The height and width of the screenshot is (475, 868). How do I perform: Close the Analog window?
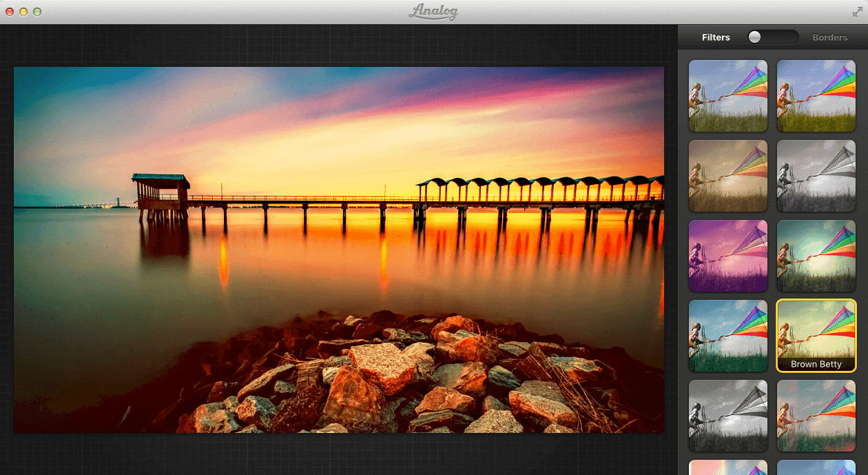point(10,12)
